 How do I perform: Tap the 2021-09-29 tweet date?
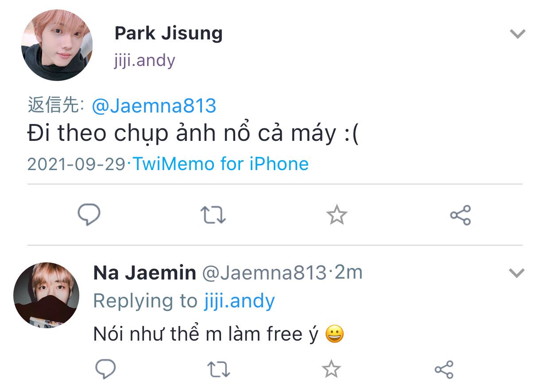[76, 164]
